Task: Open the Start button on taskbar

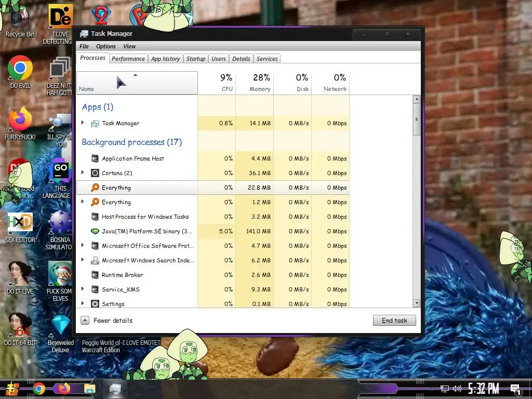Action: [12, 389]
